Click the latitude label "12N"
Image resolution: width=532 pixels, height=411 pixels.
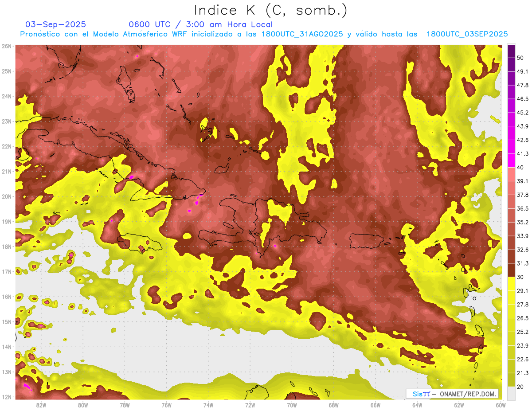pos(7,397)
